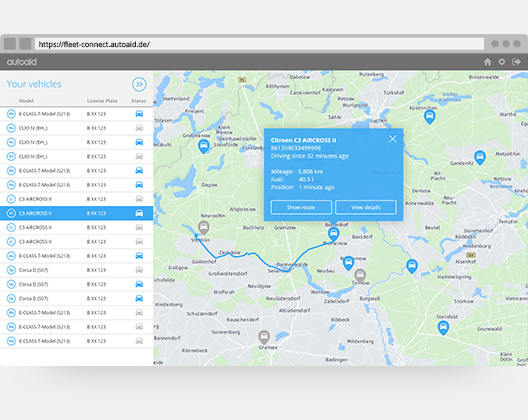The image size is (528, 420).
Task: Click the popup title Citroen C3 AIRCROSS II
Action: 303,140
